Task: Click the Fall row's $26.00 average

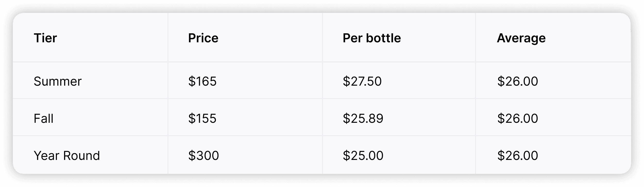Action: click(518, 119)
